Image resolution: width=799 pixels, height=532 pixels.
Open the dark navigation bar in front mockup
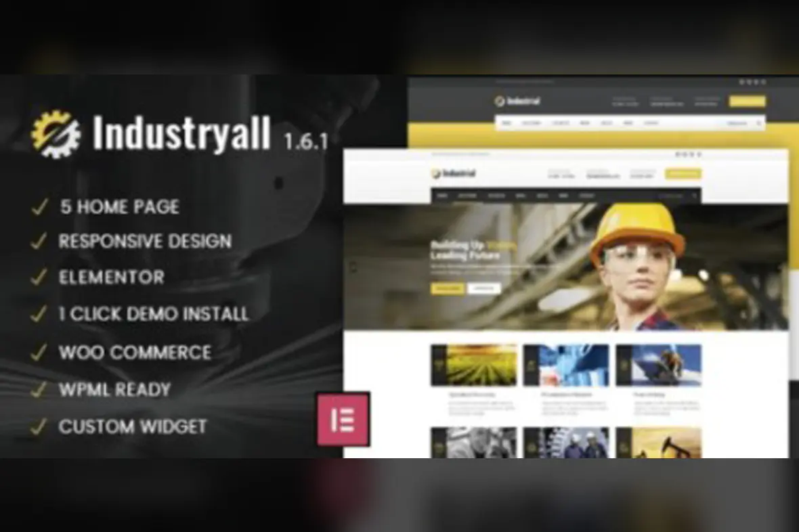click(565, 196)
